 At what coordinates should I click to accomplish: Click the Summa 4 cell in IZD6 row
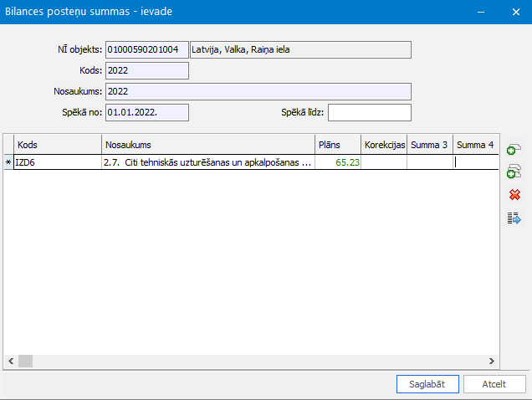(476, 162)
